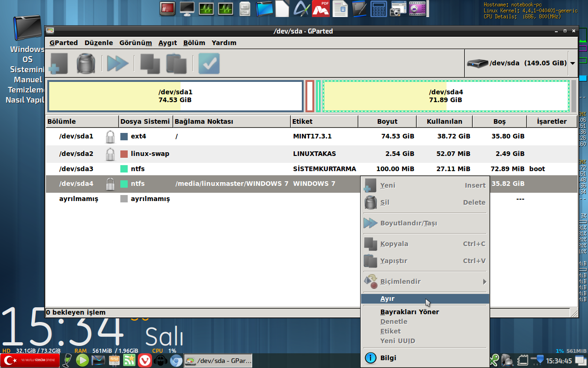Click the Resize/Move double-arrow toolbar icon

tap(118, 63)
